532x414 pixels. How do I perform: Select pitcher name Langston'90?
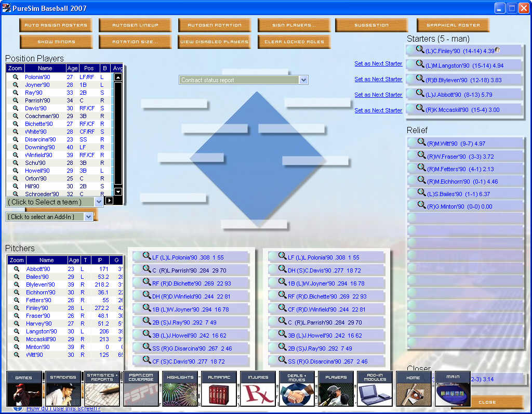pos(42,331)
